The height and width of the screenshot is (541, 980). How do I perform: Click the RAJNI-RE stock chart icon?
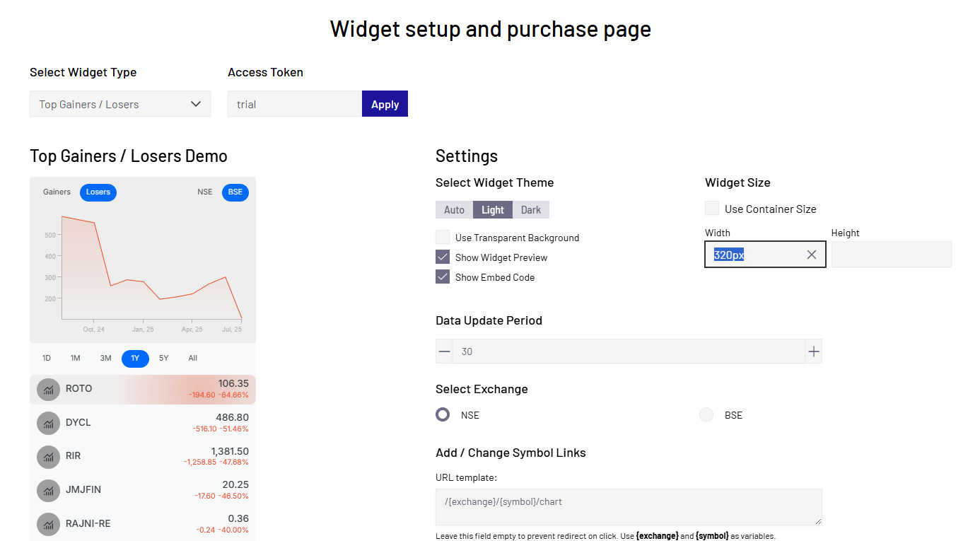pyautogui.click(x=48, y=524)
